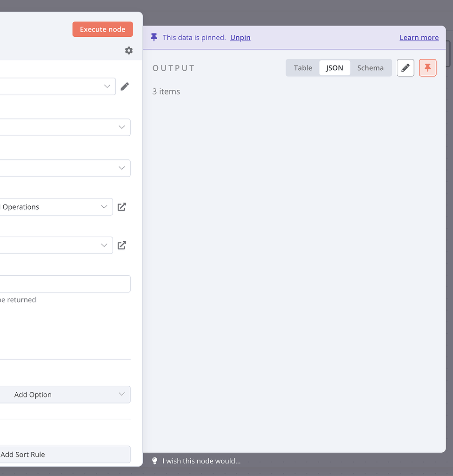
Task: Click the Execute node button
Action: tap(102, 29)
